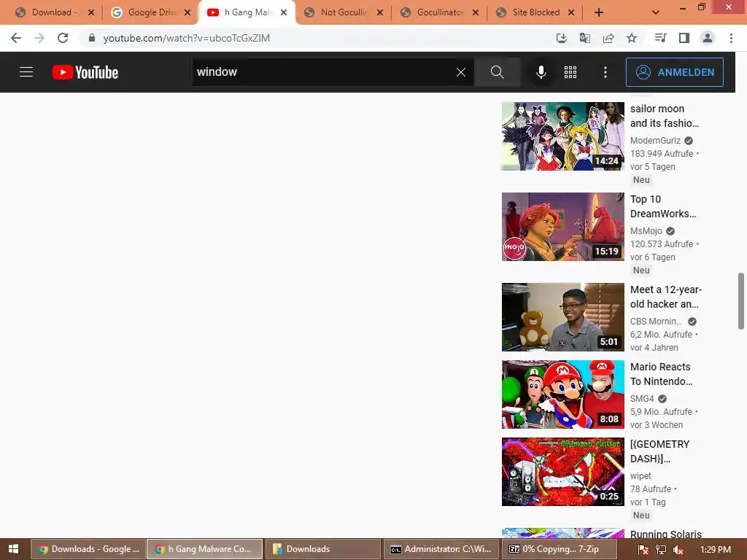747x560 pixels.
Task: Switch to Downloads folder taskbar window
Action: coord(322,549)
